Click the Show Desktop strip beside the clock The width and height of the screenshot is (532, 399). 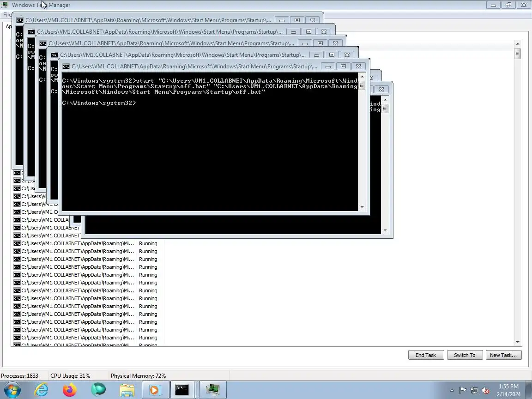coord(529,390)
